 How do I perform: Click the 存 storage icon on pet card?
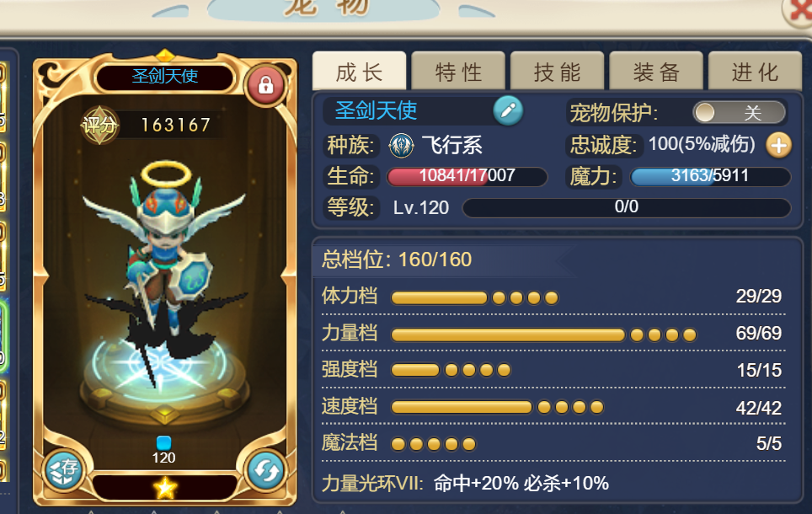(64, 470)
